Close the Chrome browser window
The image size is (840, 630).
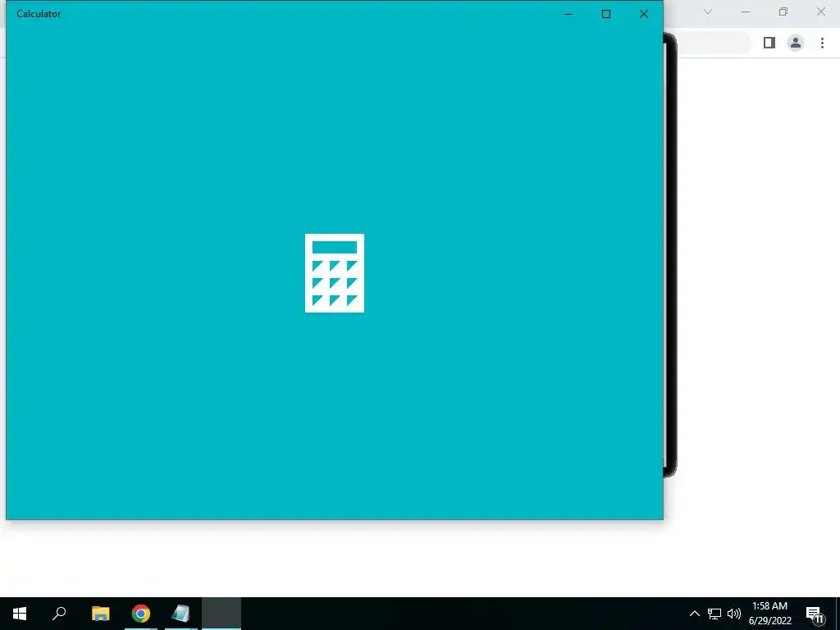(820, 11)
